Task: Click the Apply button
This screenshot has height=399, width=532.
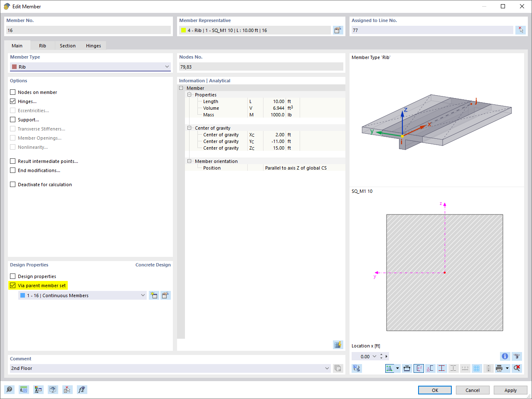Action: [510, 390]
